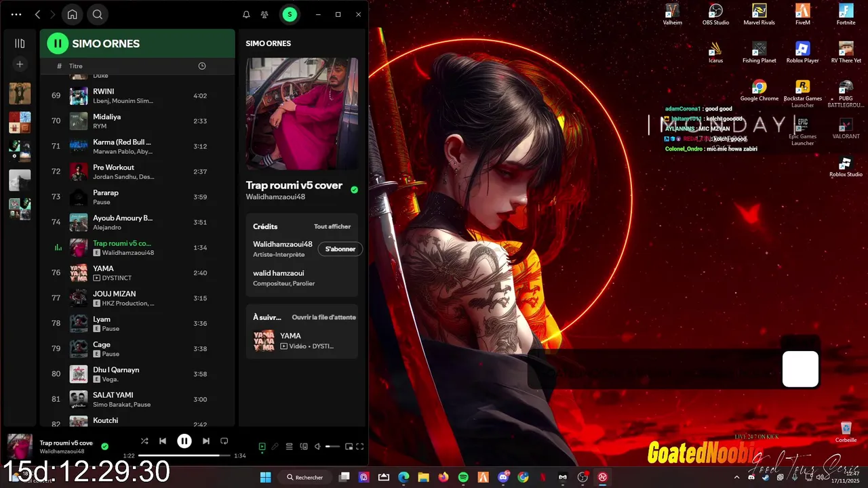Select the YAMA track in the playlist
The image size is (868, 488).
[x=137, y=272]
